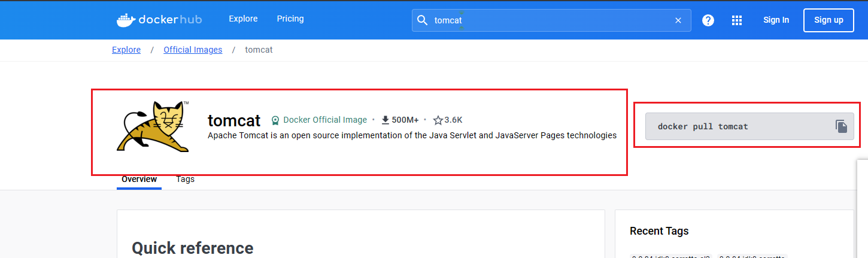Image resolution: width=868 pixels, height=258 pixels.
Task: Click the Docker Hub whale logo
Action: 159,20
